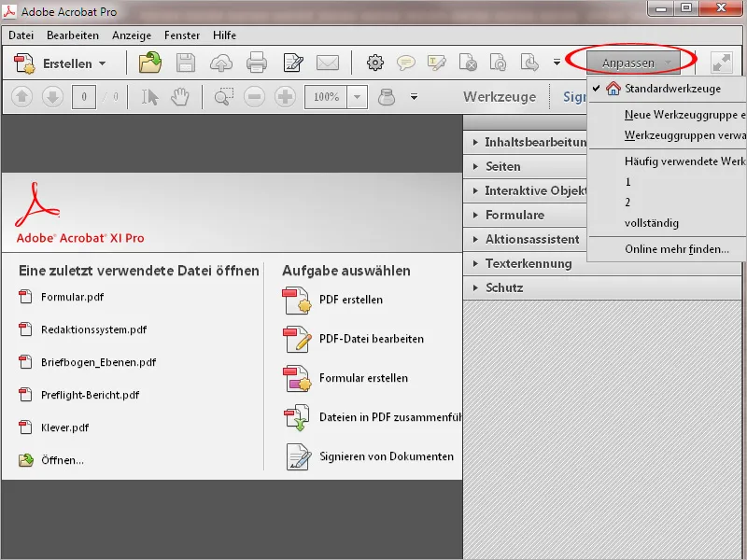Open the zoom percentage dropdown arrow
This screenshot has width=747, height=560.
358,97
